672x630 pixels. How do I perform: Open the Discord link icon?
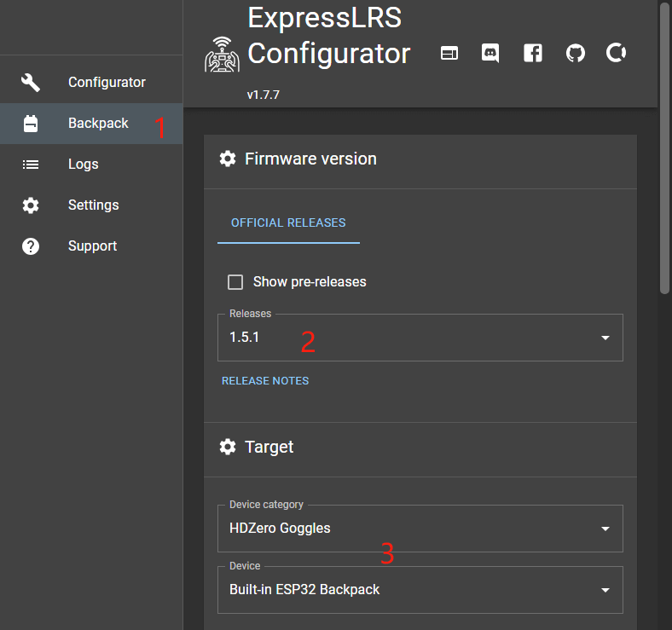tap(490, 54)
